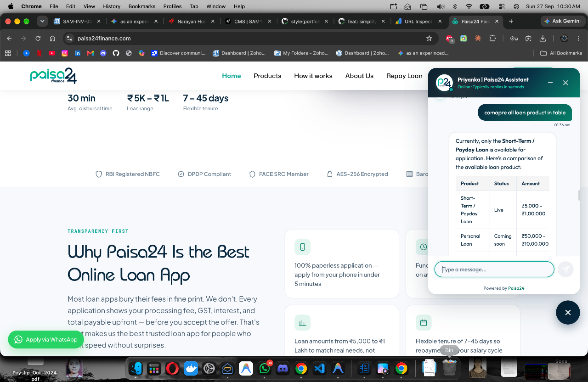The height and width of the screenshot is (382, 588).
Task: Open the Chrome profile avatar menu
Action: (x=565, y=39)
